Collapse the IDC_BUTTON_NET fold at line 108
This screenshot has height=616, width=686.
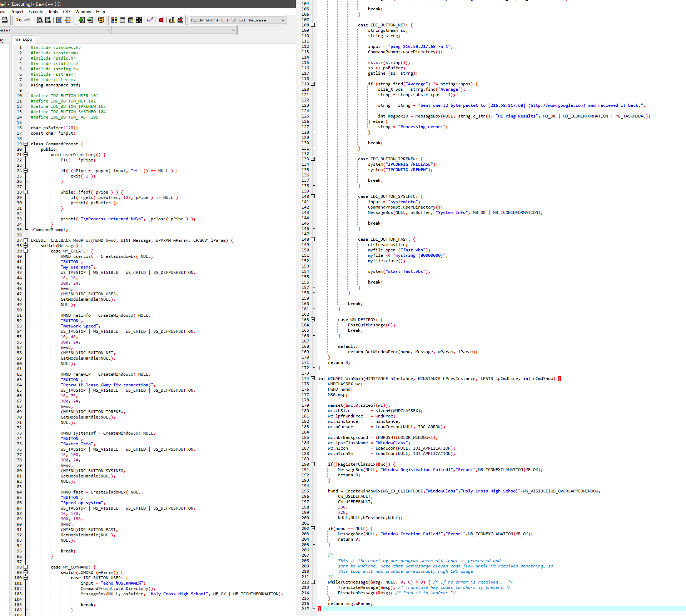(313, 25)
